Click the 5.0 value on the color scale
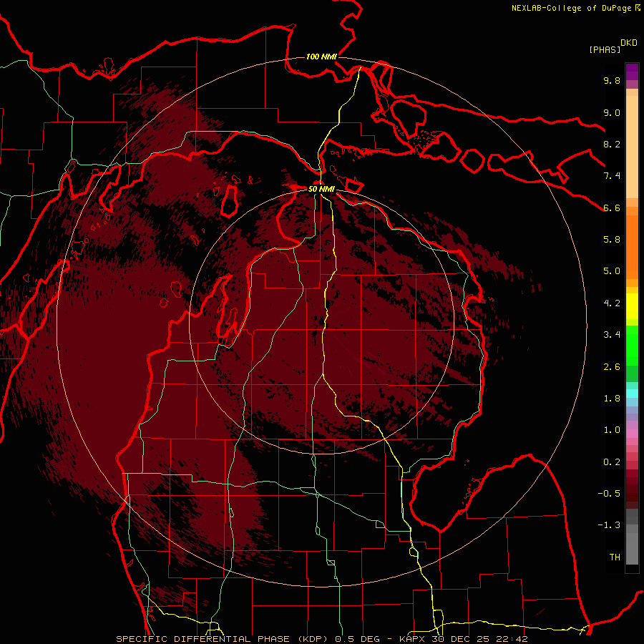Screen dimensions: 644x644 point(612,271)
